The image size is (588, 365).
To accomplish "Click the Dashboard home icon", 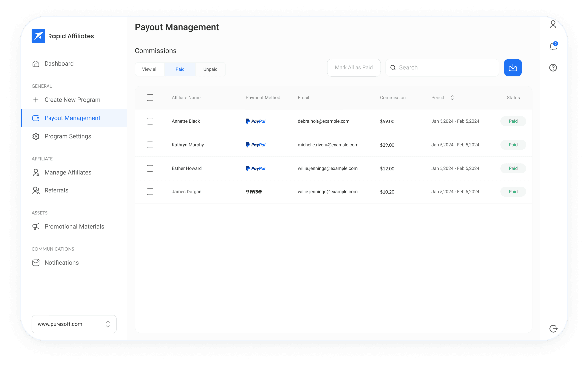I will 36,64.
